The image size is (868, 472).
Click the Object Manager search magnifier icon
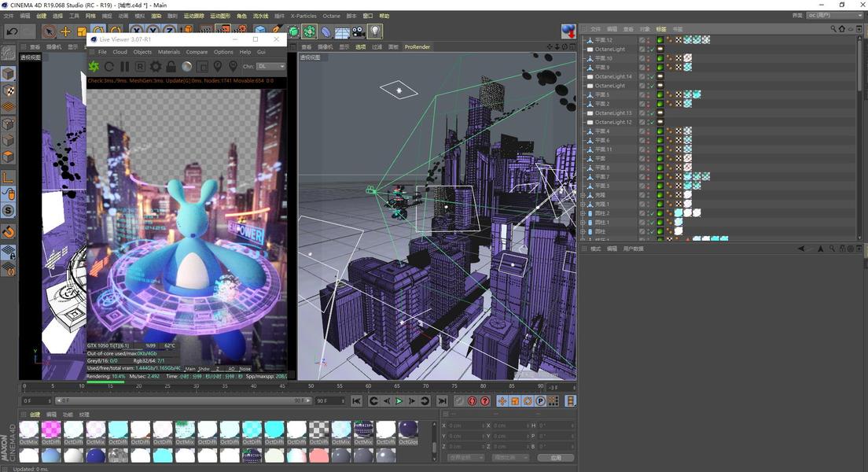pyautogui.click(x=833, y=29)
